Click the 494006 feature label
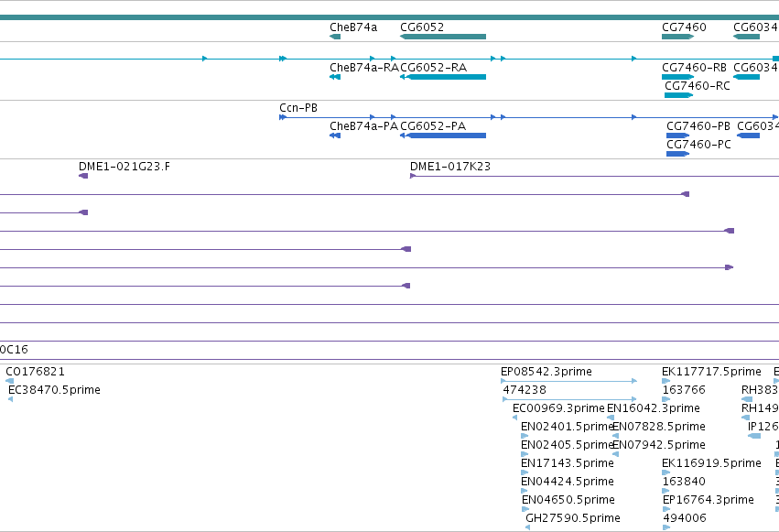 tap(684, 518)
